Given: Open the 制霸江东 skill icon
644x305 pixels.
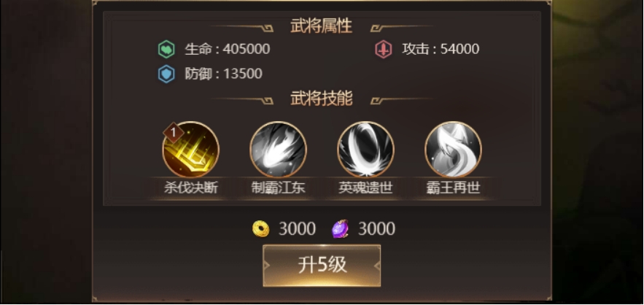Looking at the screenshot, I should click(279, 150).
